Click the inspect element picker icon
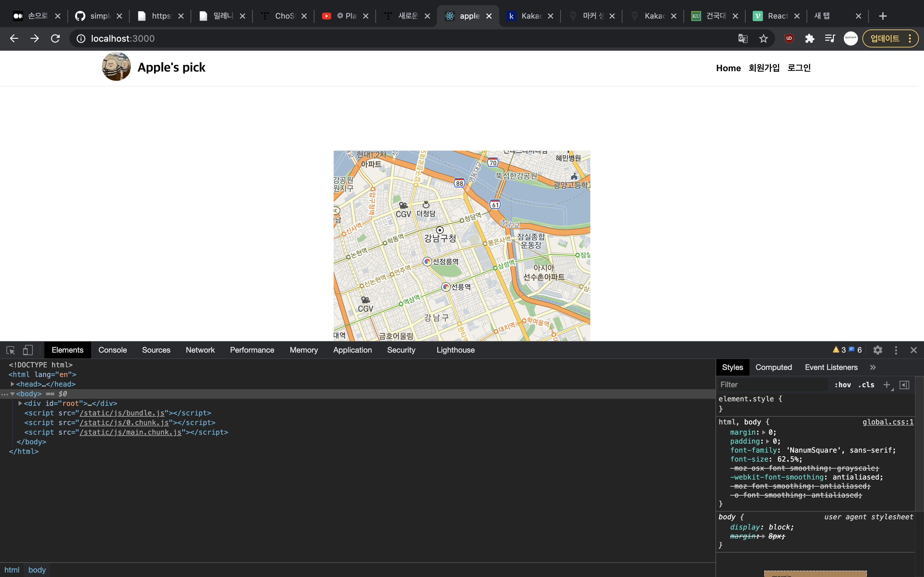 pyautogui.click(x=10, y=350)
